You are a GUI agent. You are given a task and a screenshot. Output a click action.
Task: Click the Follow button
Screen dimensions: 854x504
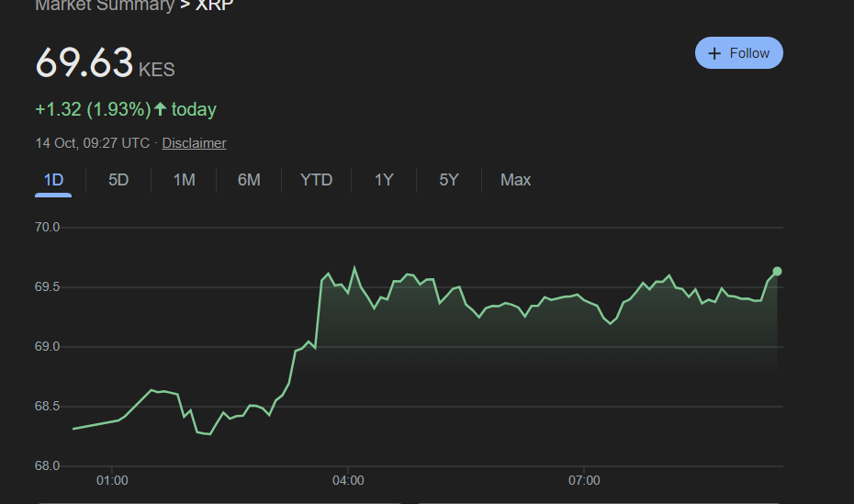[x=739, y=53]
